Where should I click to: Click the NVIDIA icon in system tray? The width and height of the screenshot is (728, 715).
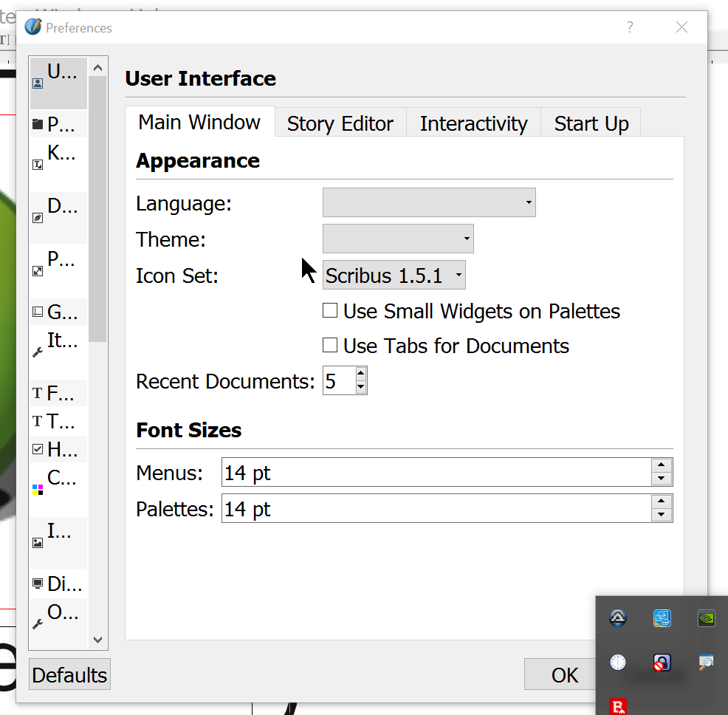(707, 618)
